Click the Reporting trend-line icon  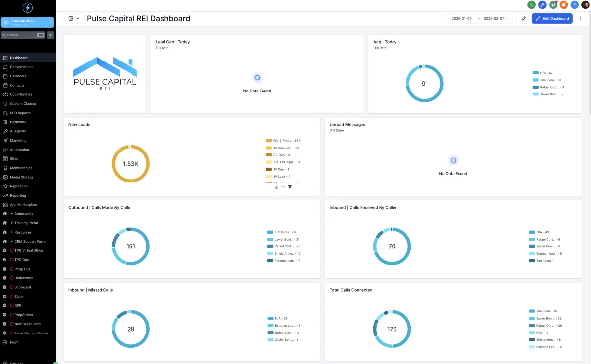point(5,195)
